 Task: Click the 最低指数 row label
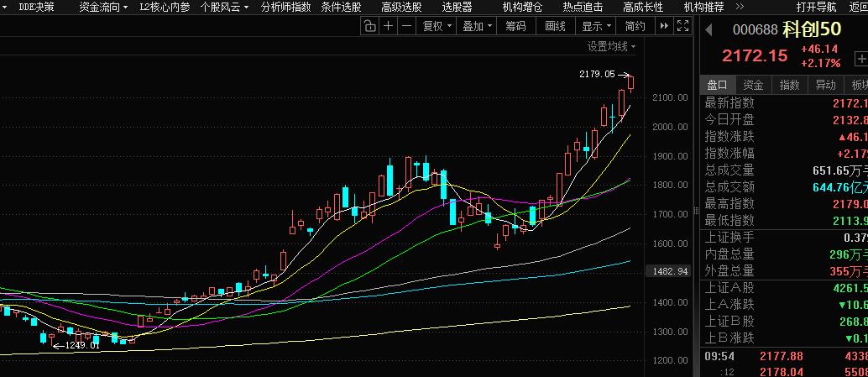point(729,220)
